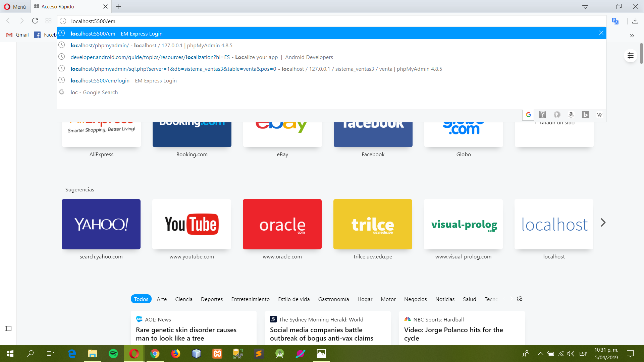Search with Wikipedia engine icon
The image size is (644, 362).
pos(600,115)
